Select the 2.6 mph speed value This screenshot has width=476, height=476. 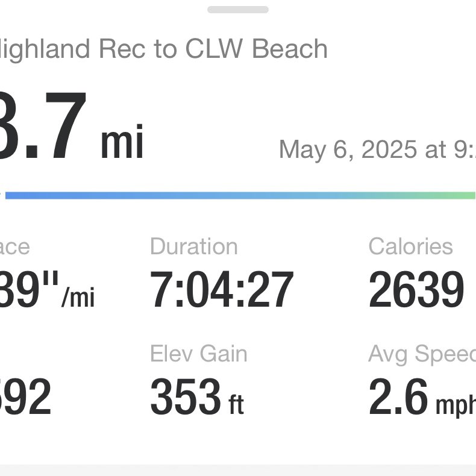(422, 398)
